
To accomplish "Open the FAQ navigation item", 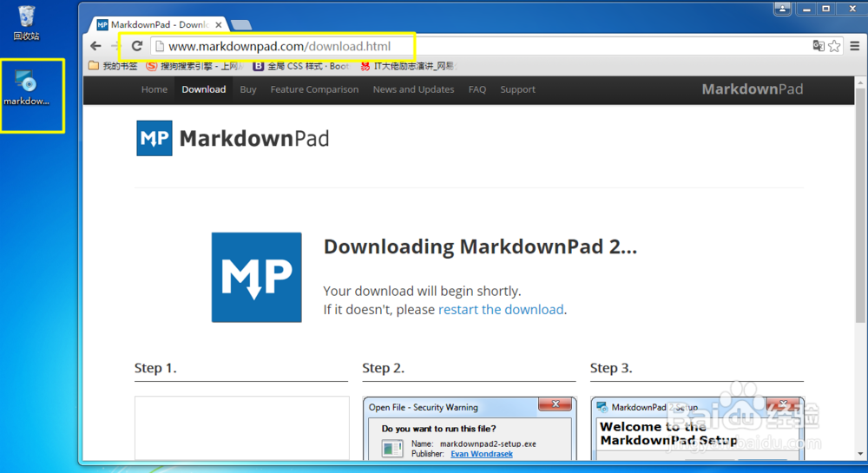I will coord(477,89).
